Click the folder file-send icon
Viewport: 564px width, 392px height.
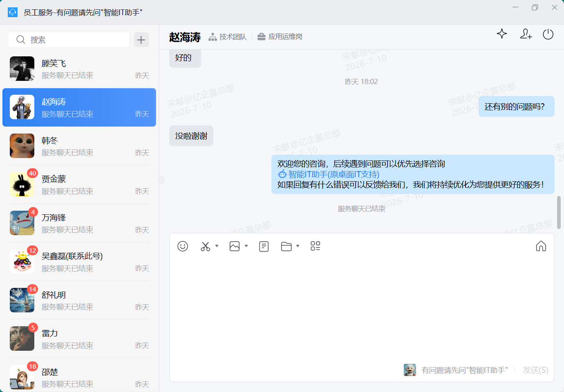pos(286,246)
